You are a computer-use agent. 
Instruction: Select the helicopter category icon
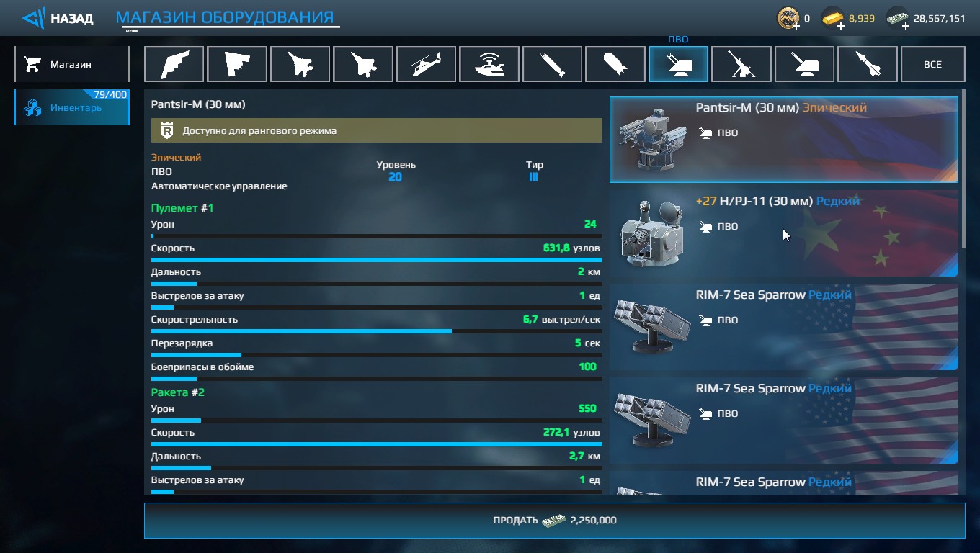click(426, 64)
